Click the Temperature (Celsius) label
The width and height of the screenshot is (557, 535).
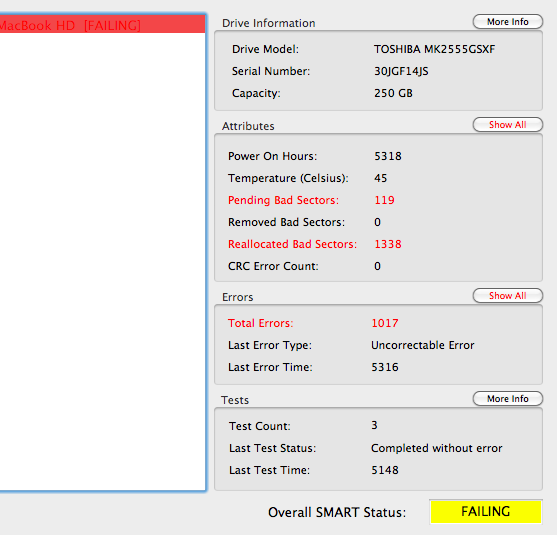[x=288, y=178]
